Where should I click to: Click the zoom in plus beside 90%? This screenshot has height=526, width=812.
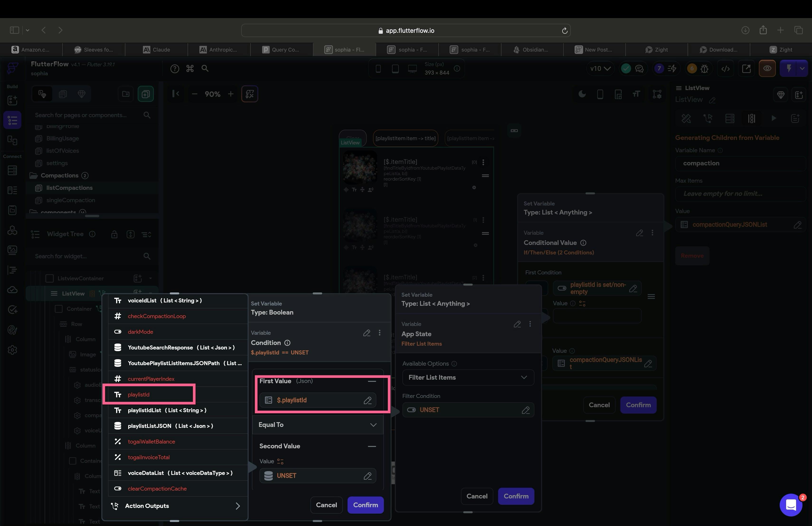231,94
